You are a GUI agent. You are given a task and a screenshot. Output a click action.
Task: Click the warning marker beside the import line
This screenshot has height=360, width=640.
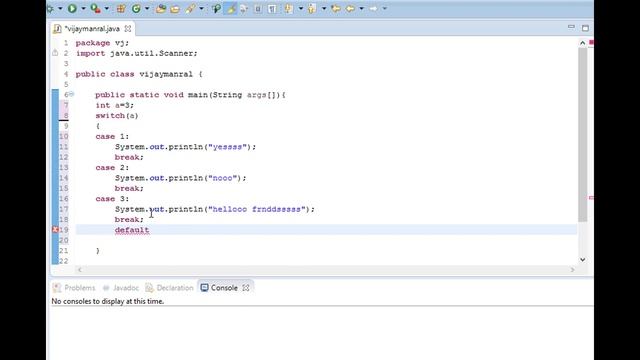point(55,53)
